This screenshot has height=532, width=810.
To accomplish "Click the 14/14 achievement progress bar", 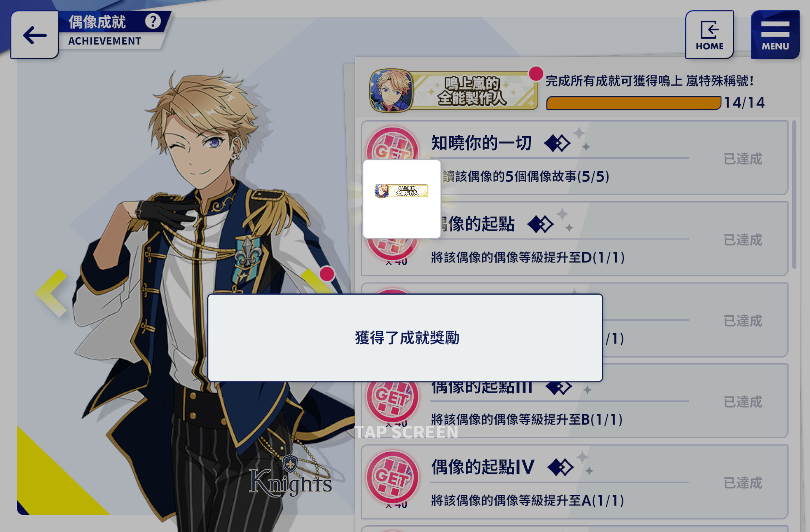I will 634,103.
